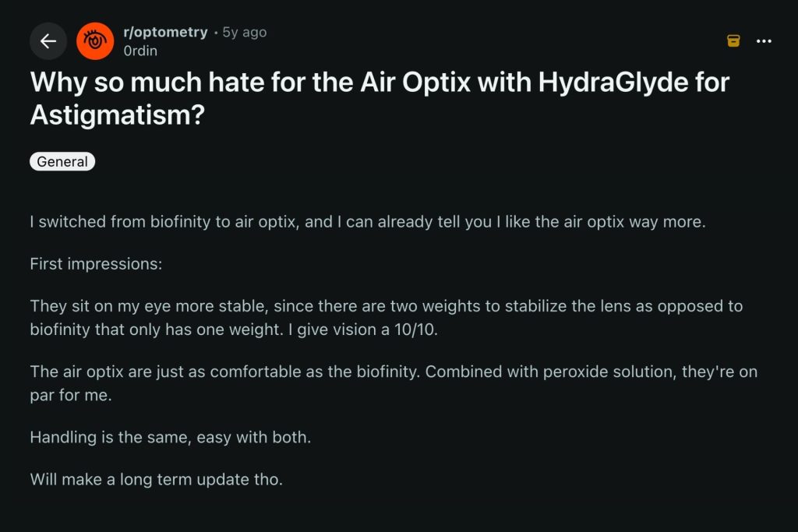Open the three-dot post options menu
798x532 pixels.
point(764,41)
